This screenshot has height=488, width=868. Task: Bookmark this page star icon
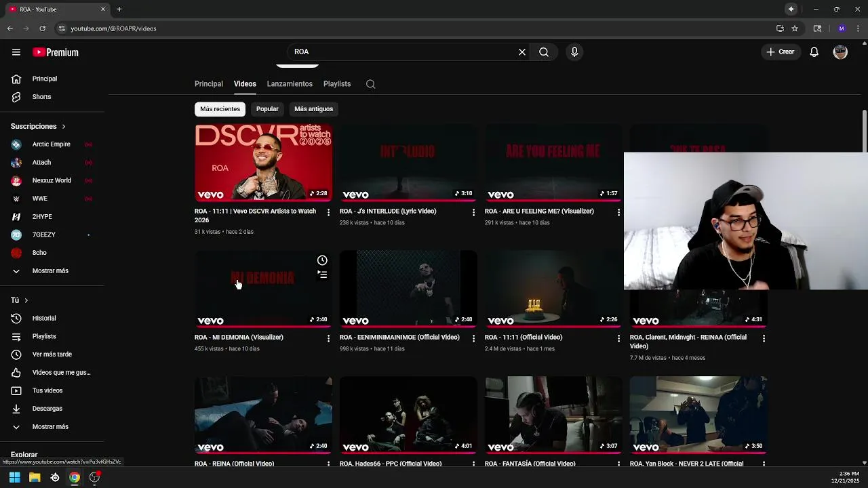tap(795, 28)
